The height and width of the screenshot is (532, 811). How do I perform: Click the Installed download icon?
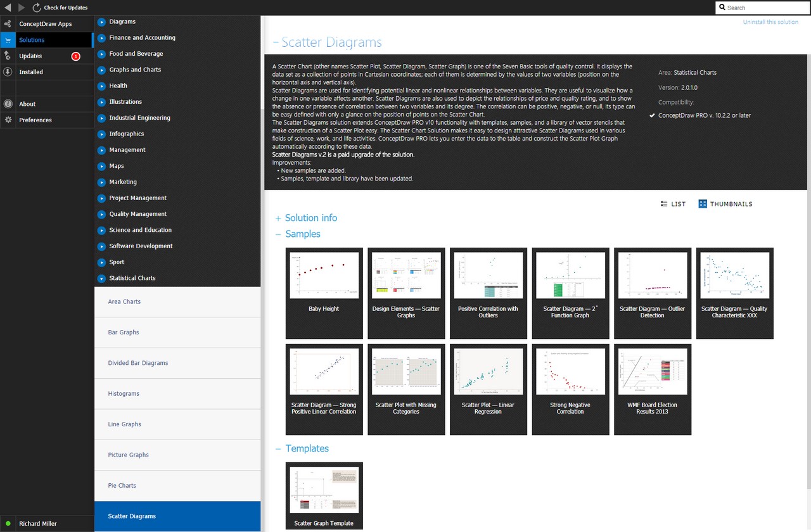(8, 72)
